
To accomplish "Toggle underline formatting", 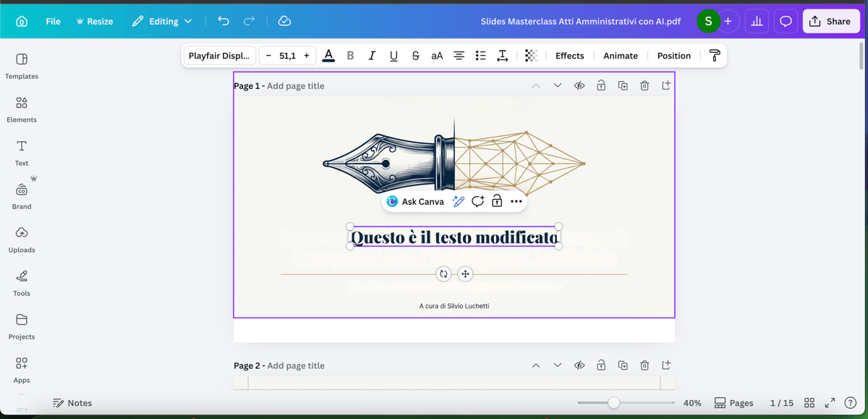I will 393,56.
